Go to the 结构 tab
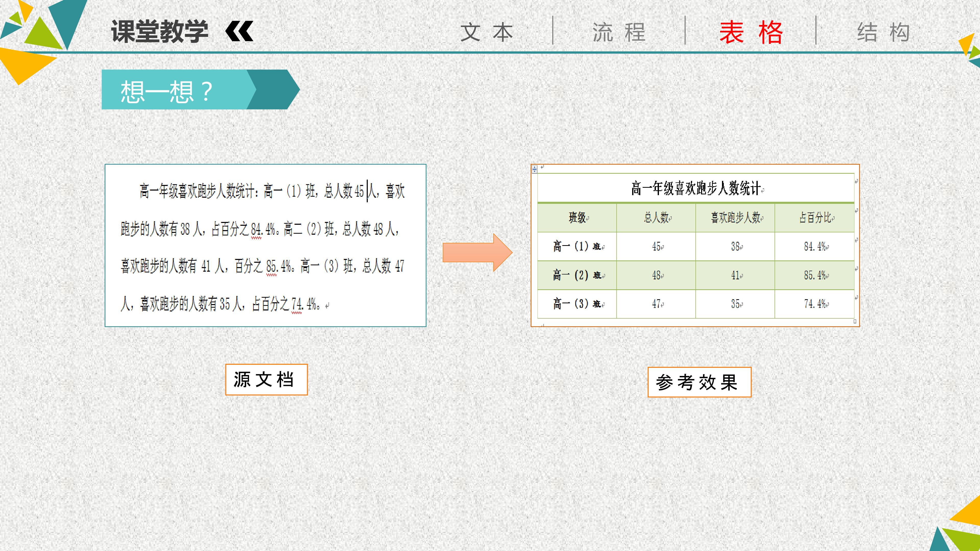 click(883, 32)
